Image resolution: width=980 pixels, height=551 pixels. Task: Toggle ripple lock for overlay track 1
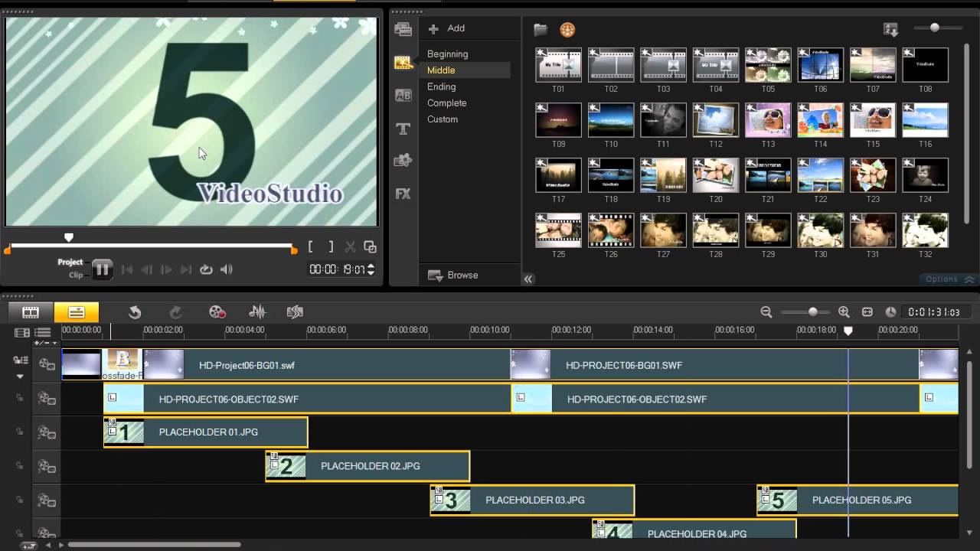pyautogui.click(x=20, y=398)
